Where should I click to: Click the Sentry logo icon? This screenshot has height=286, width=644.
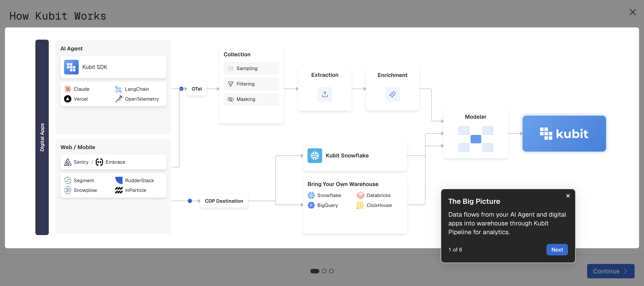tap(67, 162)
